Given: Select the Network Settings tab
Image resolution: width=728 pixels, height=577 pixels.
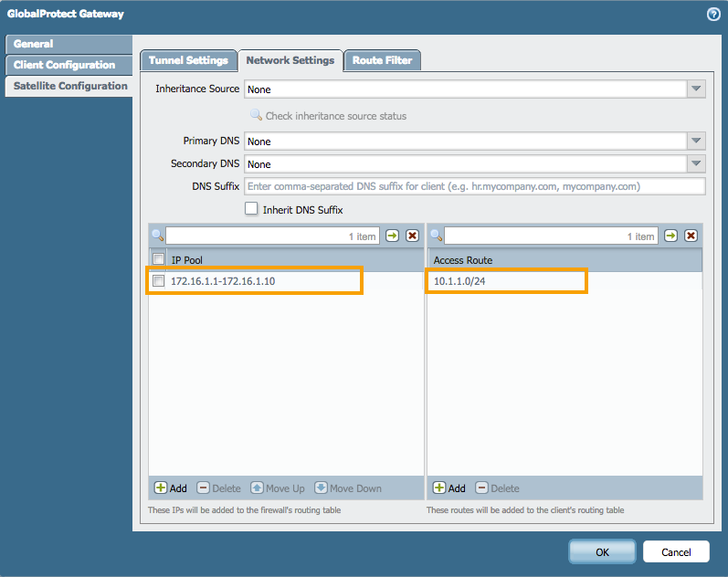Looking at the screenshot, I should [x=290, y=60].
